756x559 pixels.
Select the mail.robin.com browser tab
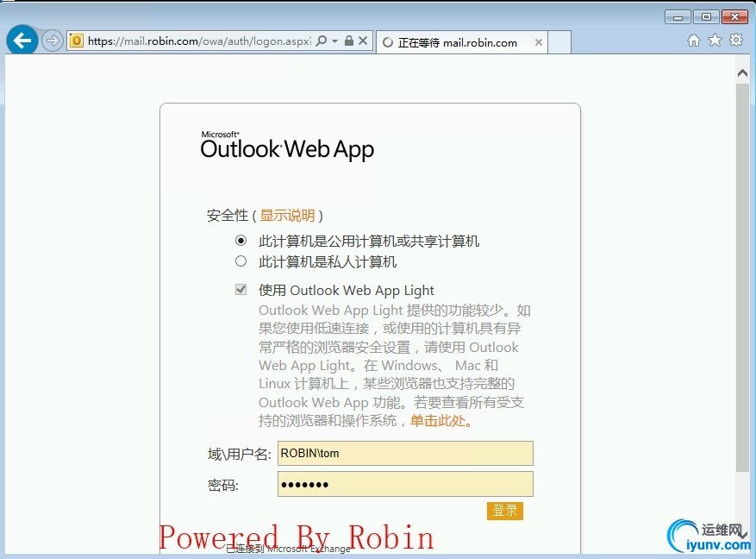pos(462,42)
